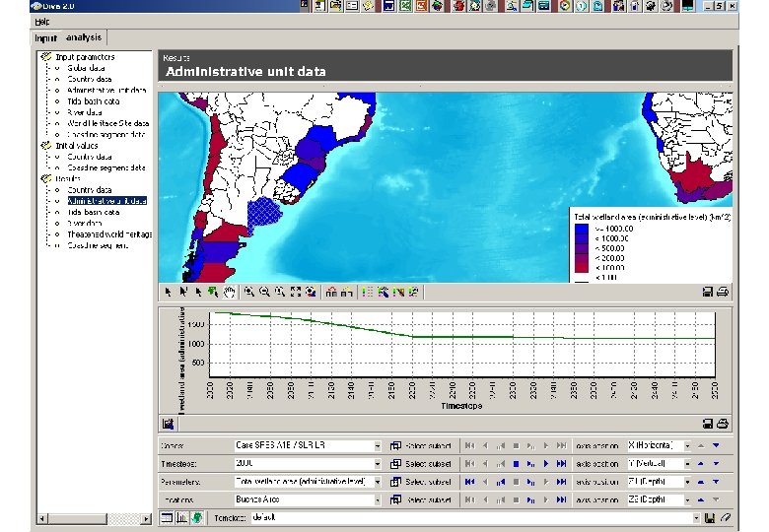Move Z1 (Depth) axis position down
Image resolution: width=769 pixels, height=532 pixels.
(x=716, y=482)
